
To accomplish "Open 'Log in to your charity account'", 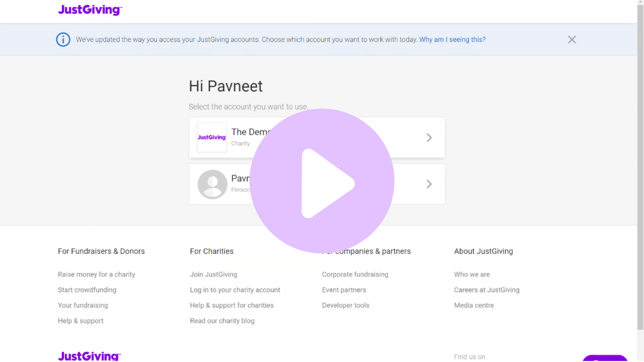I will [x=235, y=290].
